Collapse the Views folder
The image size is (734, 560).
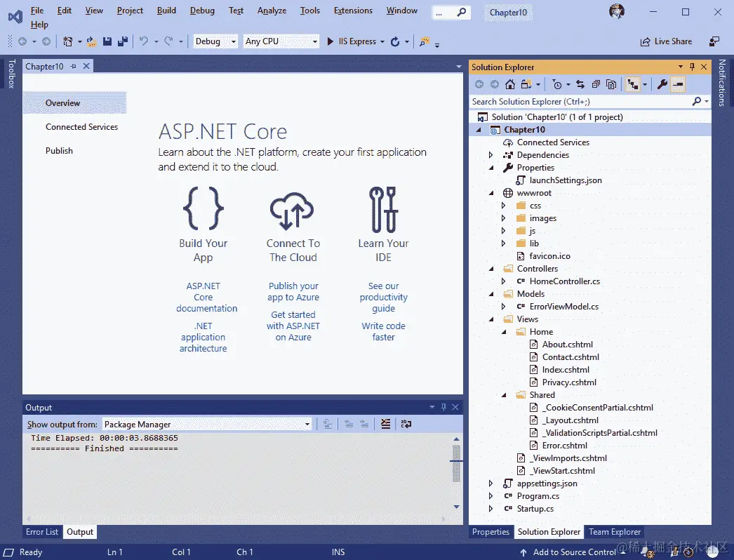tap(491, 319)
